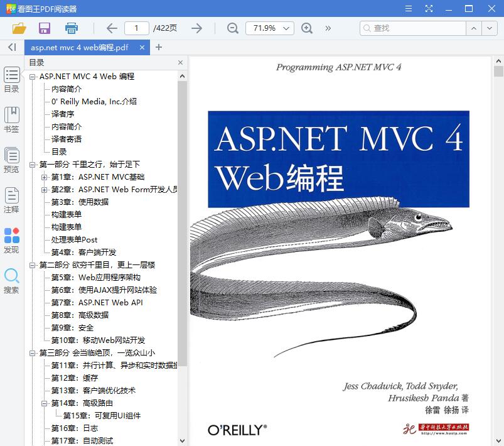Open 第15章：可复用UI组件 entry
The width and height of the screenshot is (504, 446).
(x=102, y=416)
